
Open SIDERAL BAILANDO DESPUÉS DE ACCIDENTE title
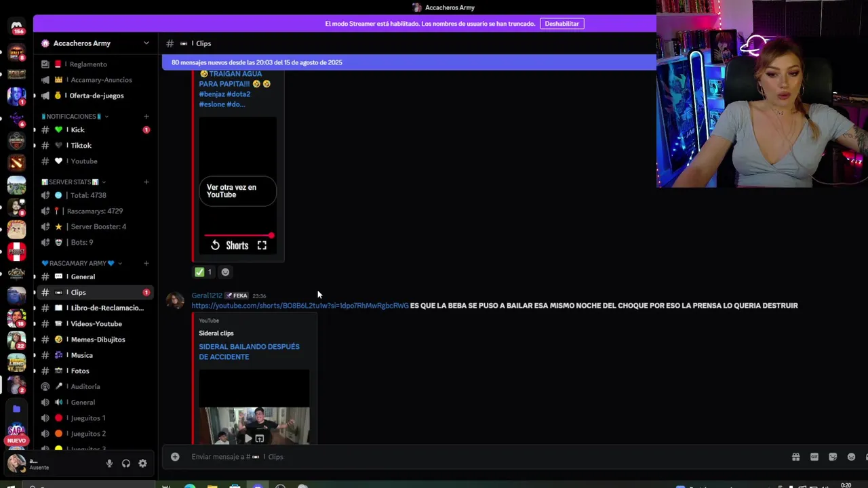click(x=249, y=352)
